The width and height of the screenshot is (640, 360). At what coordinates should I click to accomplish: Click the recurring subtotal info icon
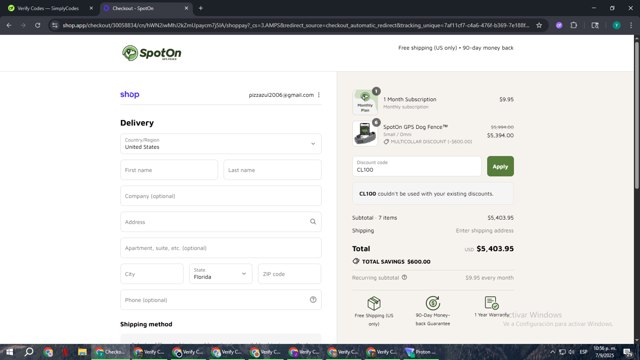coord(404,278)
